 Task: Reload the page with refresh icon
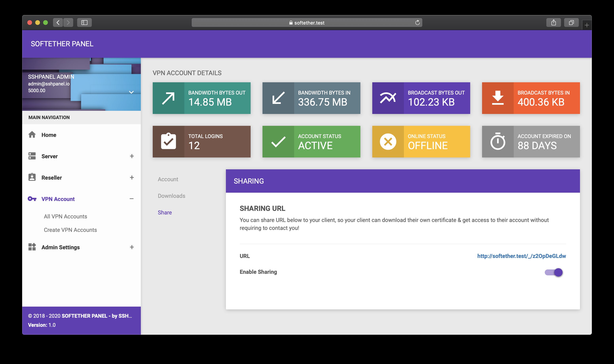point(417,23)
